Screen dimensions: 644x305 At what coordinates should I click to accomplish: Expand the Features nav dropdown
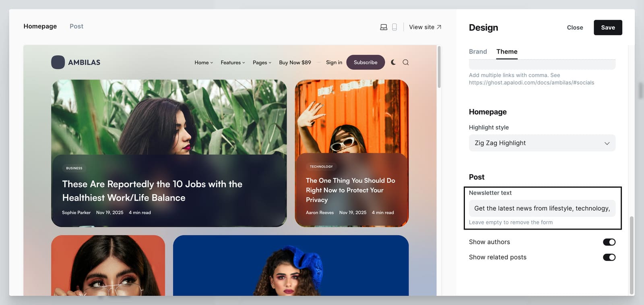pos(233,62)
